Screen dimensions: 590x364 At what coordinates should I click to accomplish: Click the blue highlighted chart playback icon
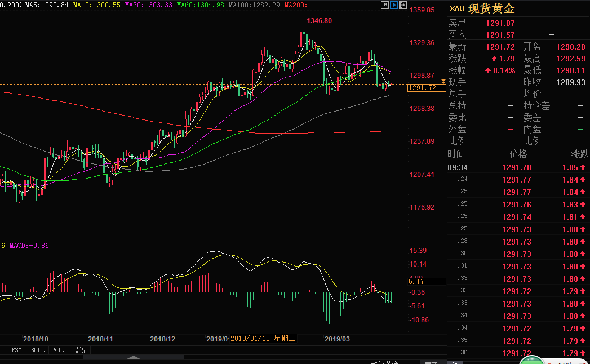pyautogui.click(x=393, y=5)
